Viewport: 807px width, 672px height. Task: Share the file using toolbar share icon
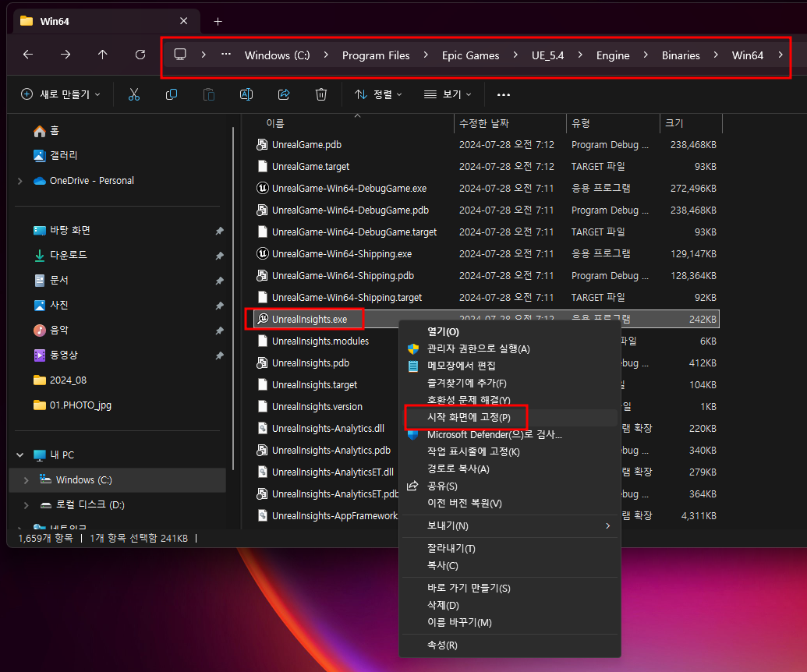click(284, 94)
